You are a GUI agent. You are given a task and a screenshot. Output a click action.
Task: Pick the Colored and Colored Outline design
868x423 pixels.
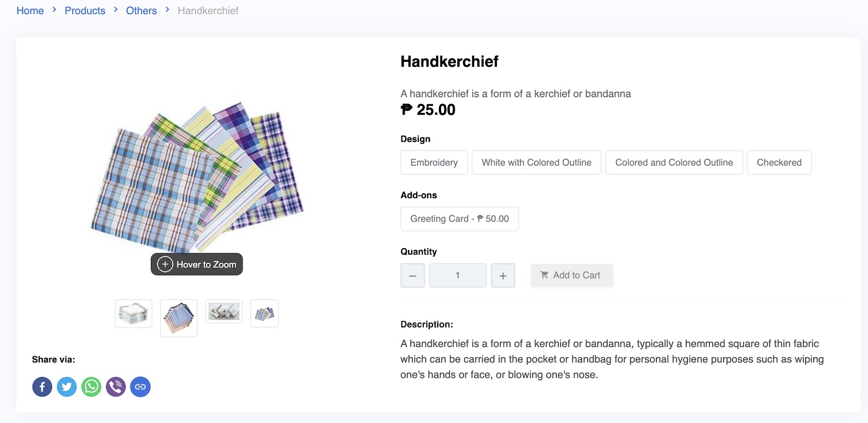tap(674, 162)
